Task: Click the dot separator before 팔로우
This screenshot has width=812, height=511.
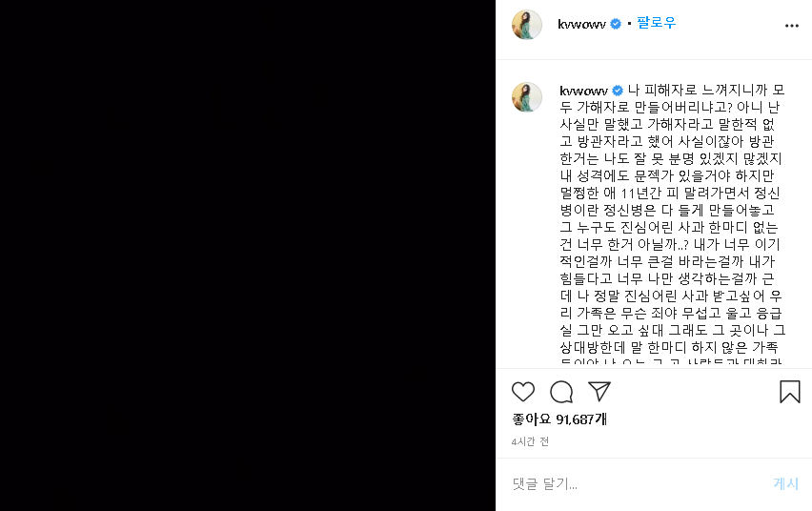Action: [629, 24]
